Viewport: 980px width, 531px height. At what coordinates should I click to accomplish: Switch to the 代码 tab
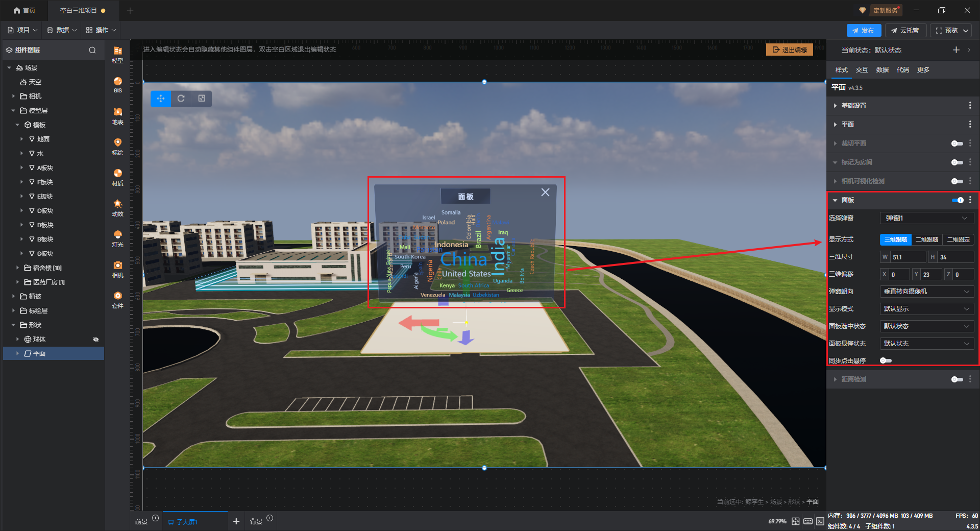pyautogui.click(x=903, y=70)
